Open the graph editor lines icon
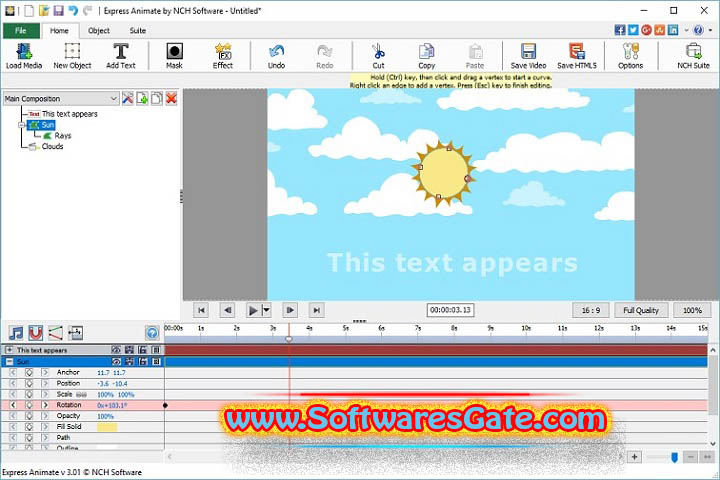720x480 pixels. click(x=56, y=333)
